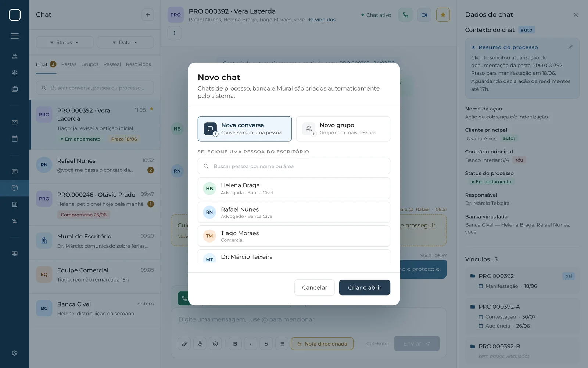Select Nova conversa option card

pyautogui.click(x=245, y=129)
